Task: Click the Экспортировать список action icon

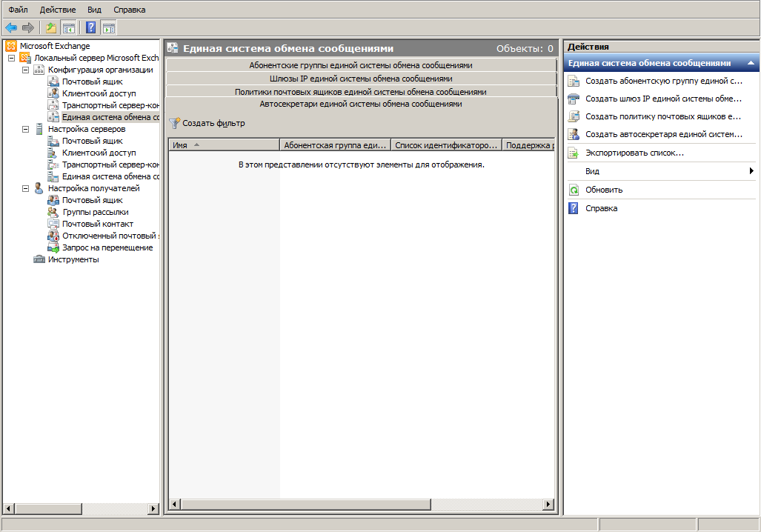Action: pos(574,153)
